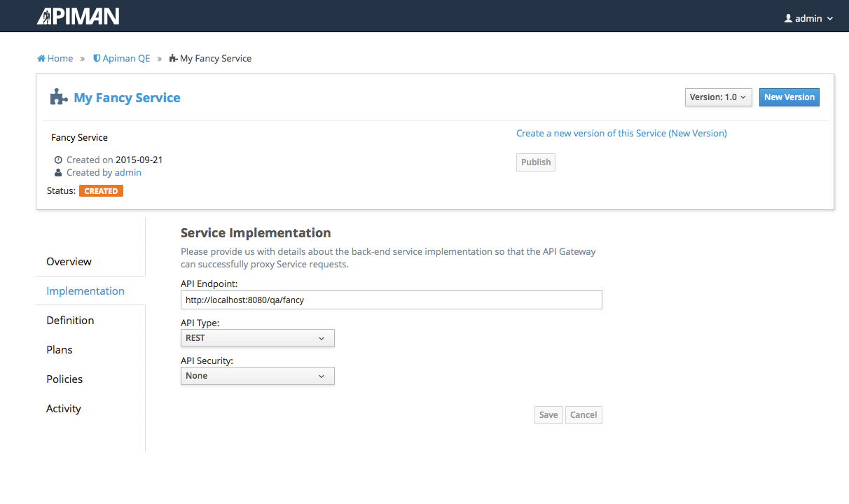Click the puzzle icon beside breadcrumb My Fancy Service
Viewport: 849px width, 504px height.
pos(173,59)
